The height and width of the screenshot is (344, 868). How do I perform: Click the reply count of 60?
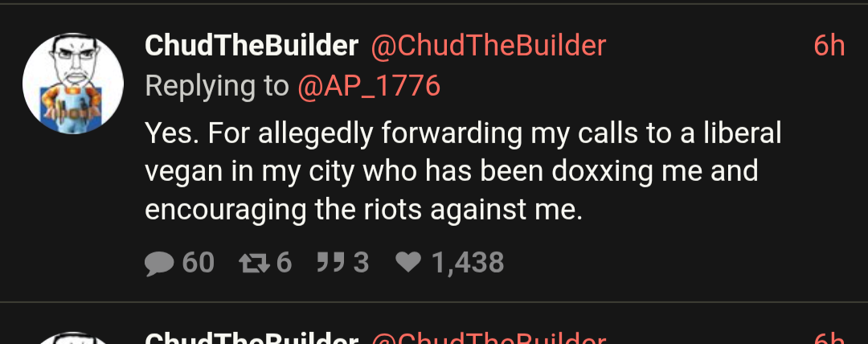(x=199, y=263)
